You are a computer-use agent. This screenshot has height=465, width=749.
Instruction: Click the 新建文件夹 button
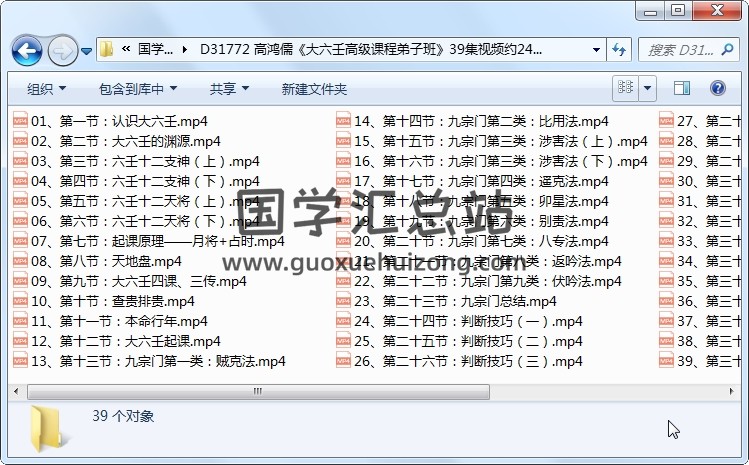click(314, 89)
